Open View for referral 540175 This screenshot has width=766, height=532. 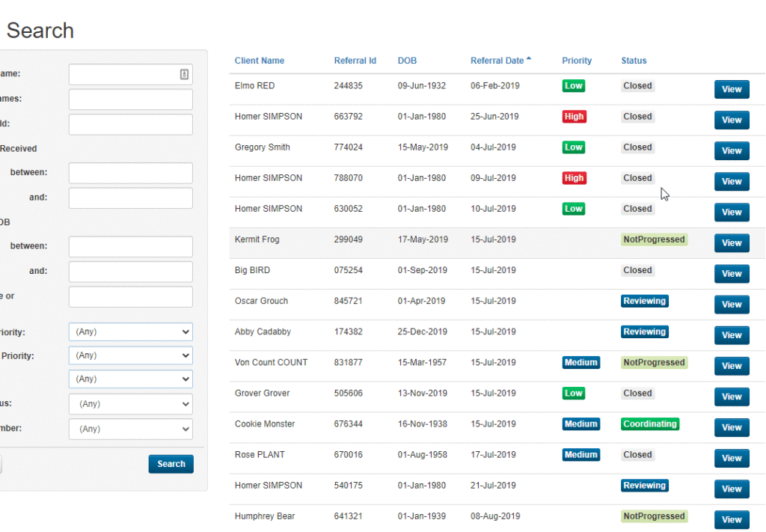tap(732, 489)
